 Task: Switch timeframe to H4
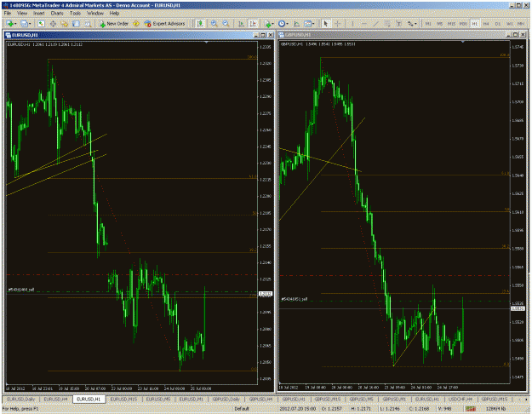(x=486, y=24)
